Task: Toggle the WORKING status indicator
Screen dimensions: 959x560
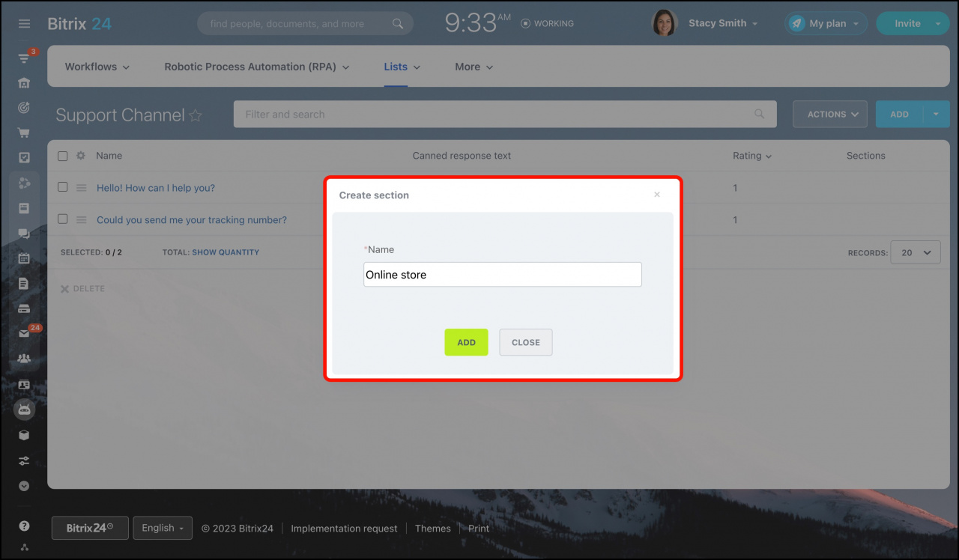Action: 547,24
